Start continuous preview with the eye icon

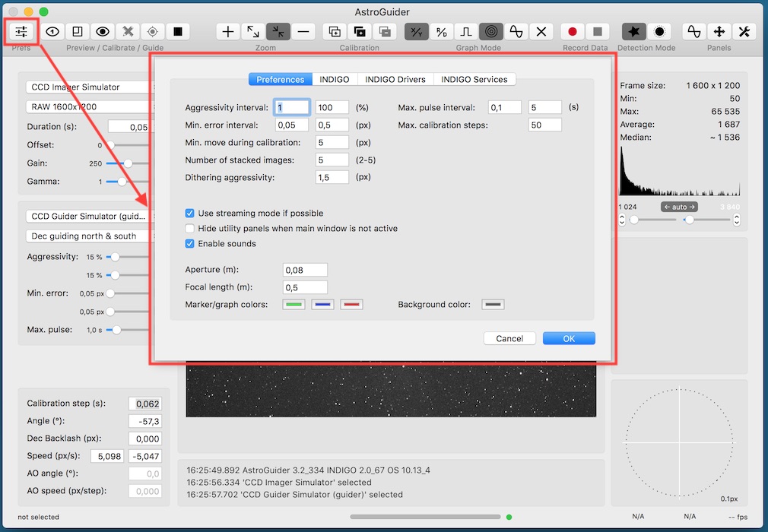[x=103, y=32]
